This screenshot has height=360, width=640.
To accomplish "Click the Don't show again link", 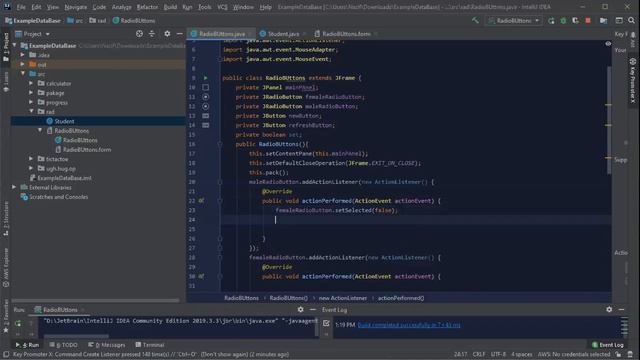I will tap(224, 355).
